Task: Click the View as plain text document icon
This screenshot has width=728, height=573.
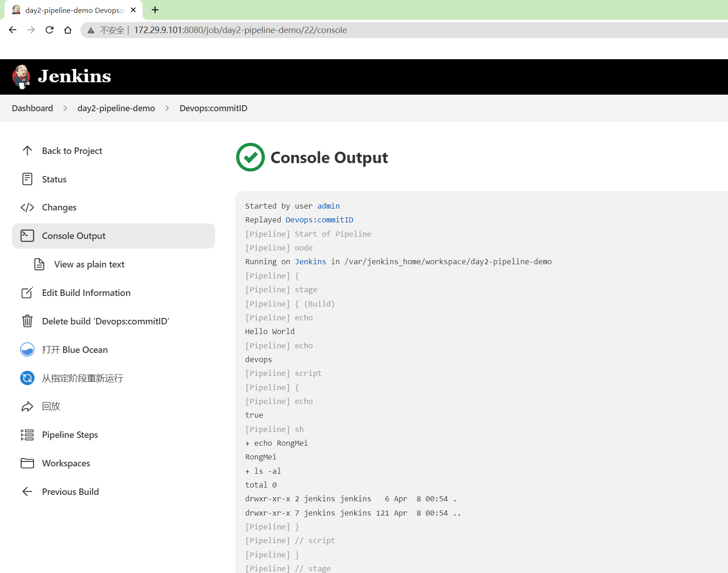Action: point(40,264)
